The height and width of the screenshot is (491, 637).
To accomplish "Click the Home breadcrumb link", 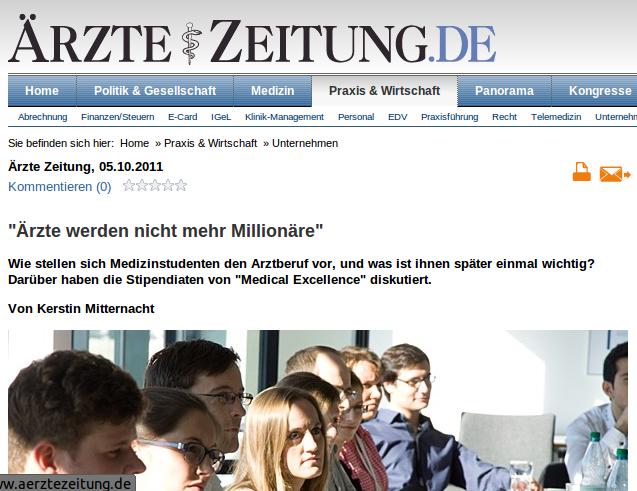I will click(134, 143).
